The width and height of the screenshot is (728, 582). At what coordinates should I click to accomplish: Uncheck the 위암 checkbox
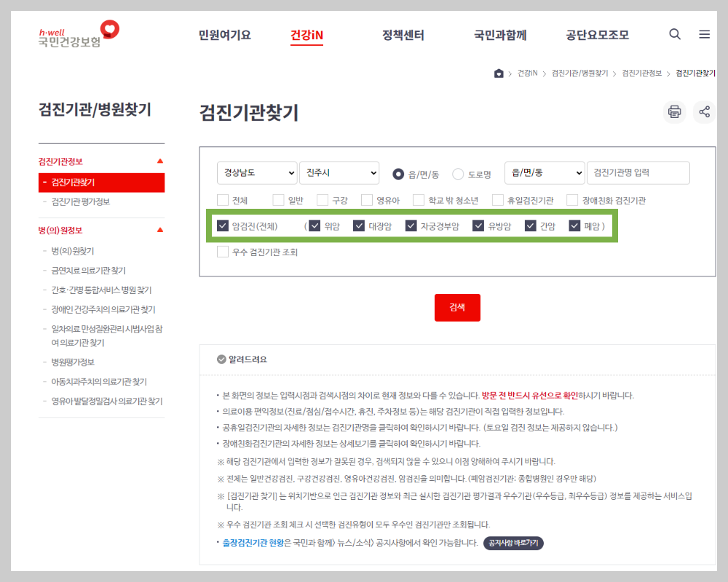coord(314,226)
